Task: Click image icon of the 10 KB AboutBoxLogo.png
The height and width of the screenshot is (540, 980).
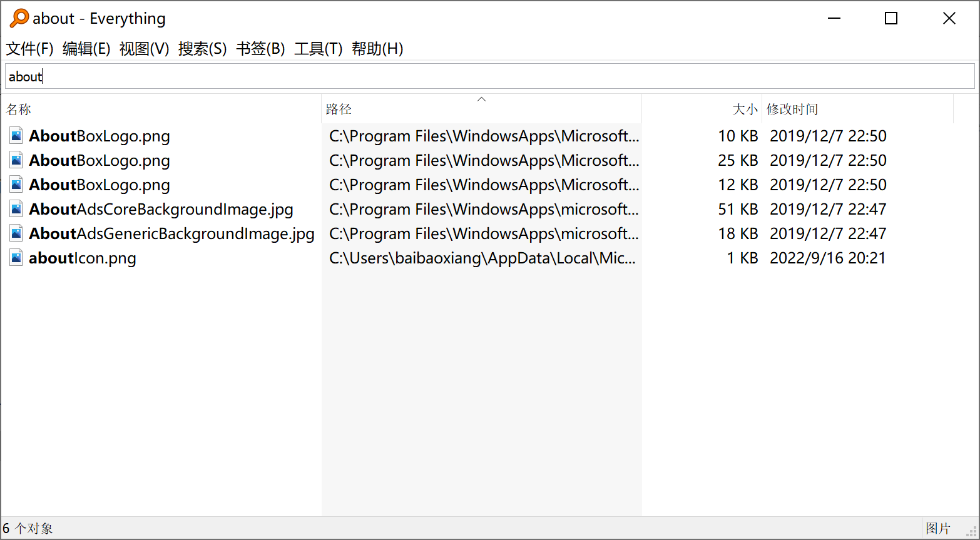Action: [17, 136]
